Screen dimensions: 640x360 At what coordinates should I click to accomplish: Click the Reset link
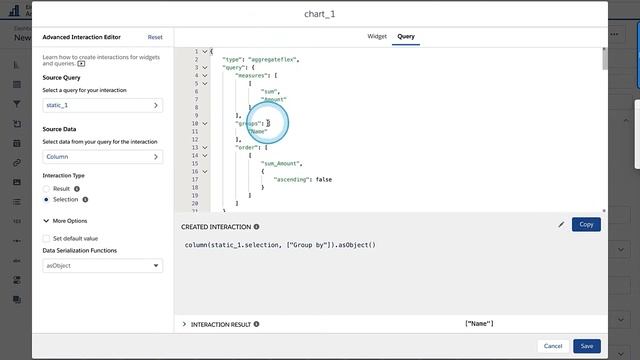[x=155, y=37]
